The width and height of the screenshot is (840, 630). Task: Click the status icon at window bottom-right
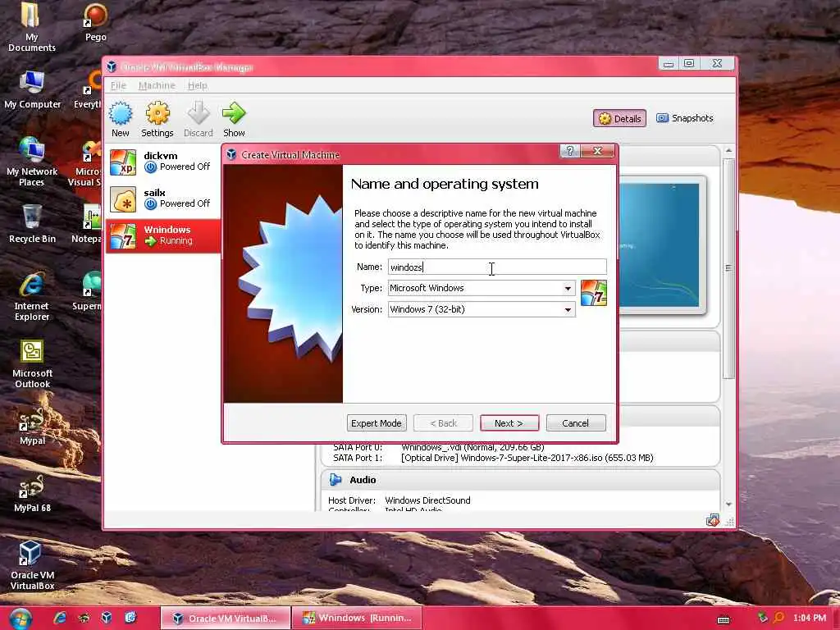pos(712,520)
